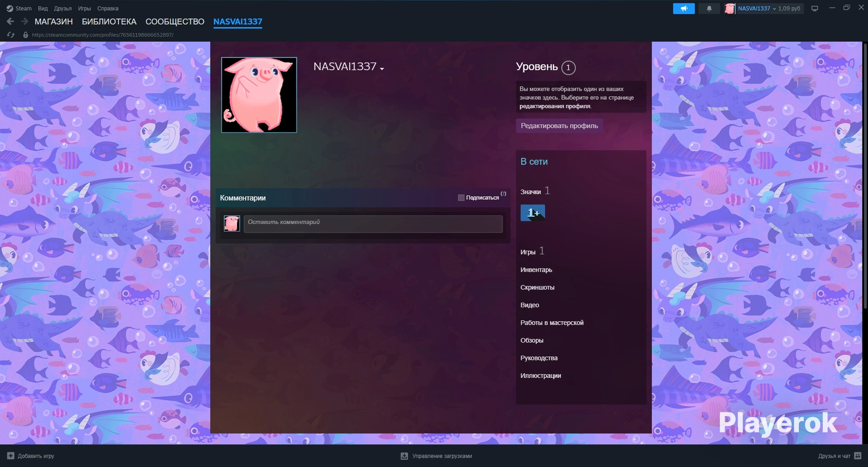The height and width of the screenshot is (467, 868).
Task: Select the NASVAI1337 navigation tab
Action: pyautogui.click(x=238, y=21)
